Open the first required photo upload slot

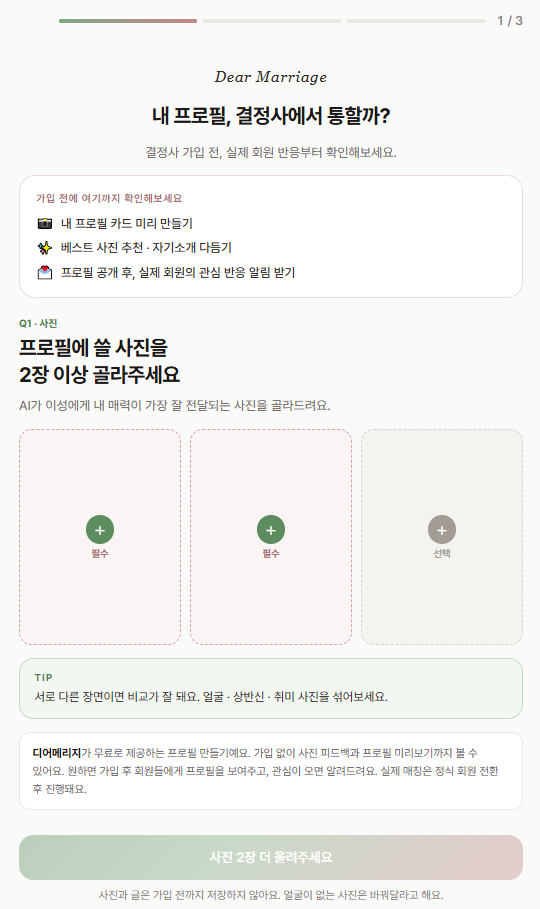pos(100,537)
